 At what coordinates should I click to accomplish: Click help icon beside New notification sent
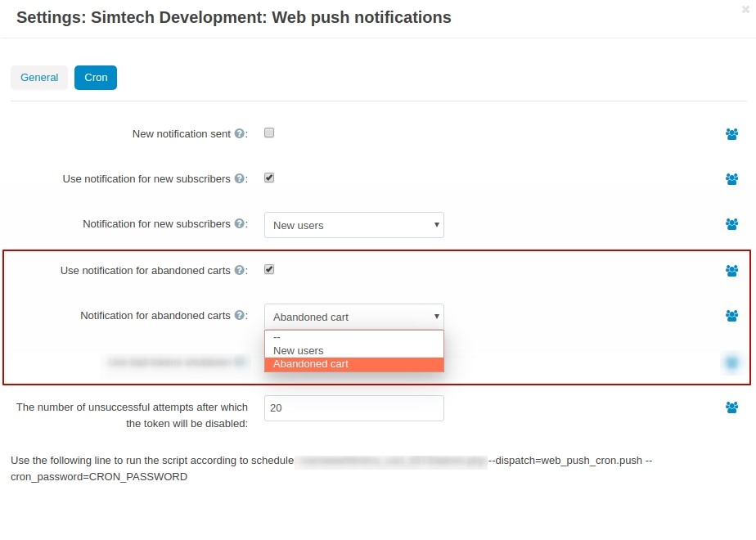(239, 133)
